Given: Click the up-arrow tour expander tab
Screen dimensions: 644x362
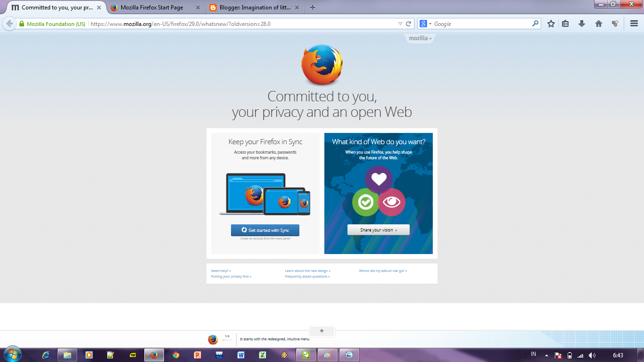Looking at the screenshot, I should click(x=322, y=331).
